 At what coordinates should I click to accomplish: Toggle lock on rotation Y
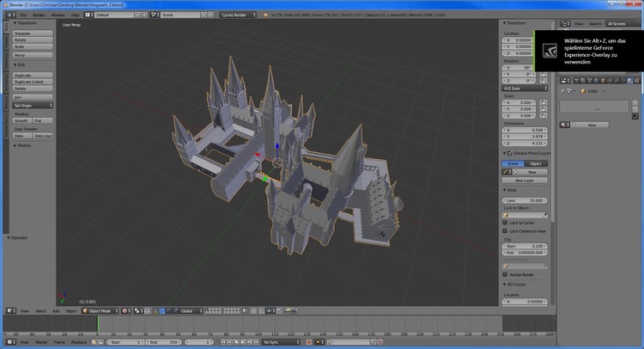[544, 75]
